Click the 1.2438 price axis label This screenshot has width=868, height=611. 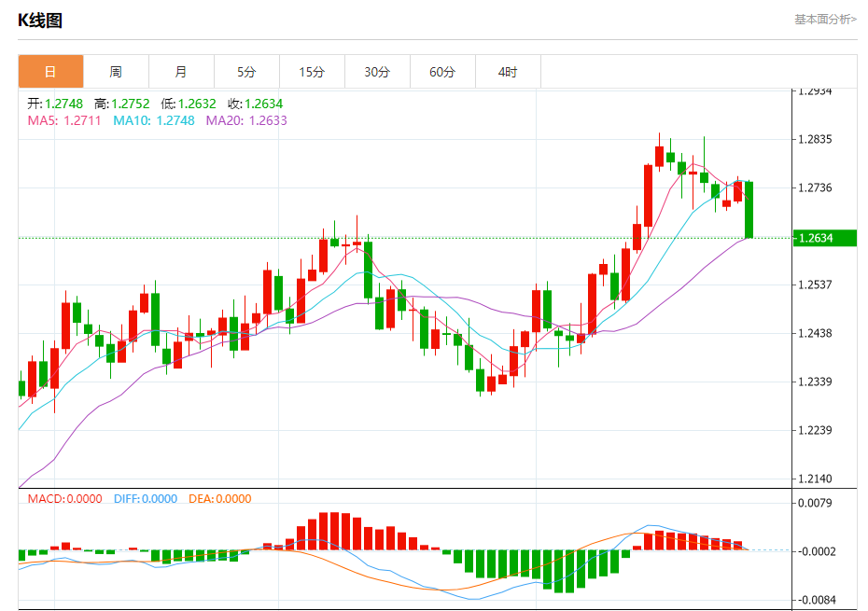(815, 333)
